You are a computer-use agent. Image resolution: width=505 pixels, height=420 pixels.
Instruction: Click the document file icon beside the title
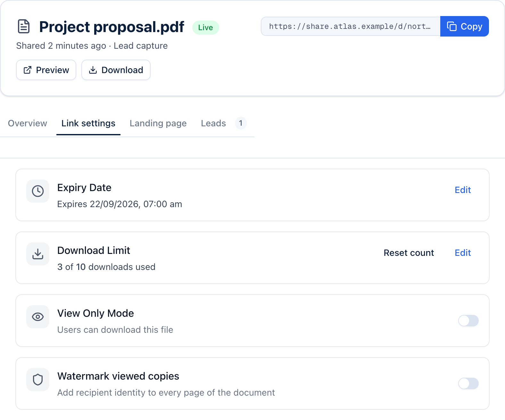tap(24, 27)
